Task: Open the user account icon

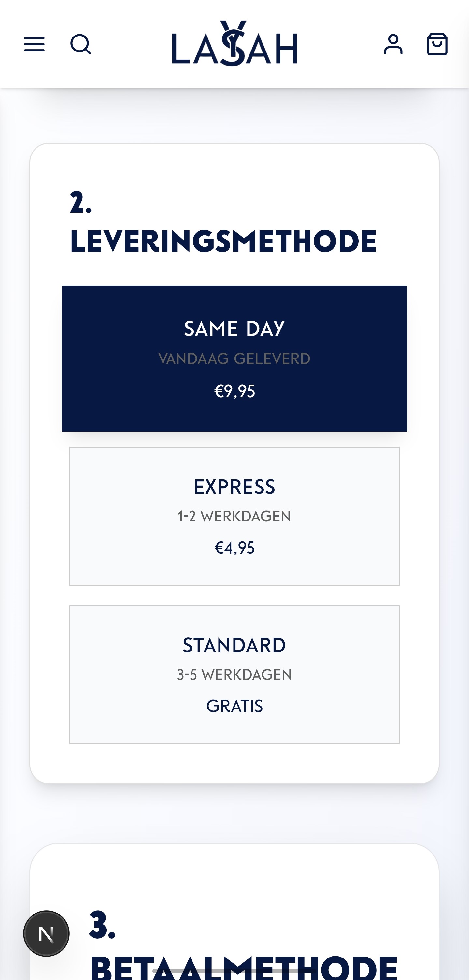Action: 393,44
